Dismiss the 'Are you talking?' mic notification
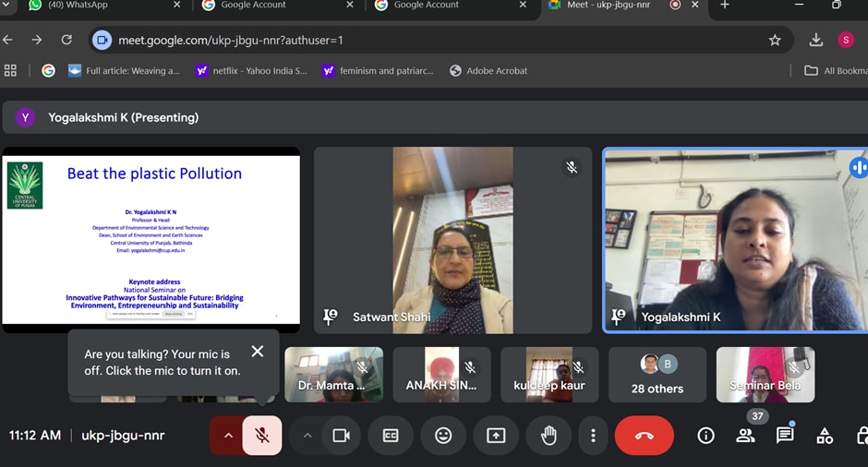The width and height of the screenshot is (868, 467). tap(258, 352)
